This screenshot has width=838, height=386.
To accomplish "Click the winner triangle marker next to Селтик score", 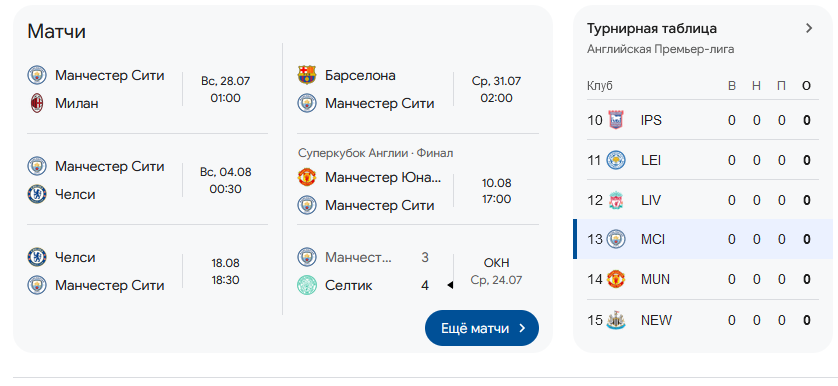I will point(450,285).
